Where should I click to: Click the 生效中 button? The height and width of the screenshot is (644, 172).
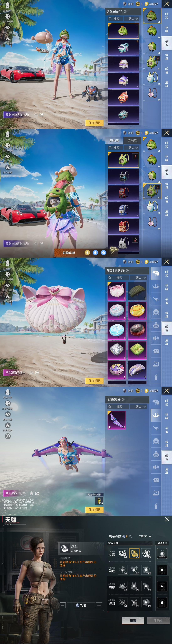click(158, 621)
